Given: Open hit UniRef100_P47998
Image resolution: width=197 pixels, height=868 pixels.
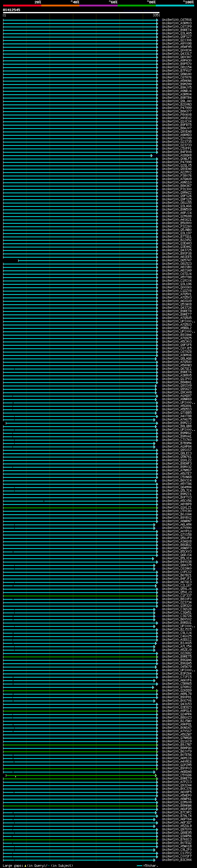Looking at the screenshot, I should click(177, 162).
